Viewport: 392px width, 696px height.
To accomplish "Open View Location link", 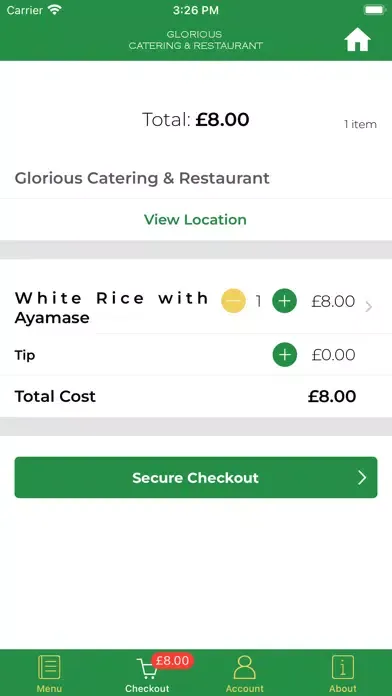I will (x=195, y=220).
